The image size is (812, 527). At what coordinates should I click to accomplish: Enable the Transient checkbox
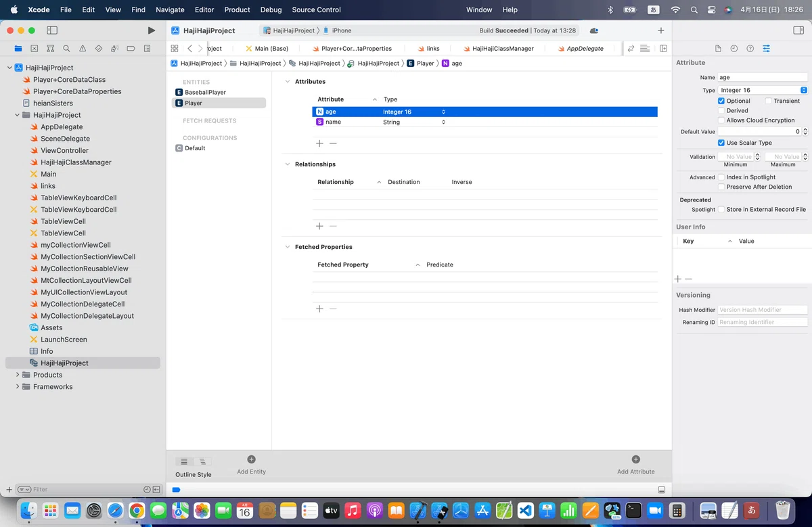(769, 101)
